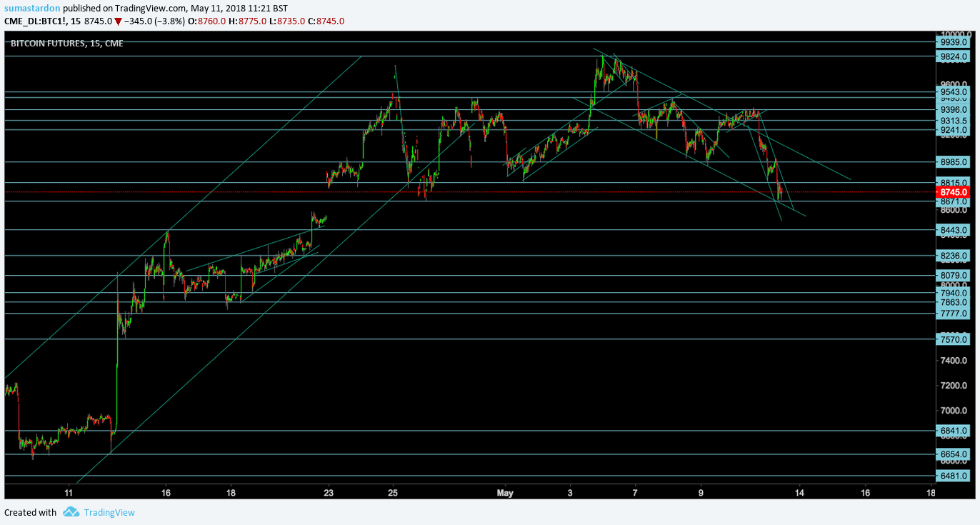
Task: Select the 6841.0 price level label
Action: click(954, 431)
